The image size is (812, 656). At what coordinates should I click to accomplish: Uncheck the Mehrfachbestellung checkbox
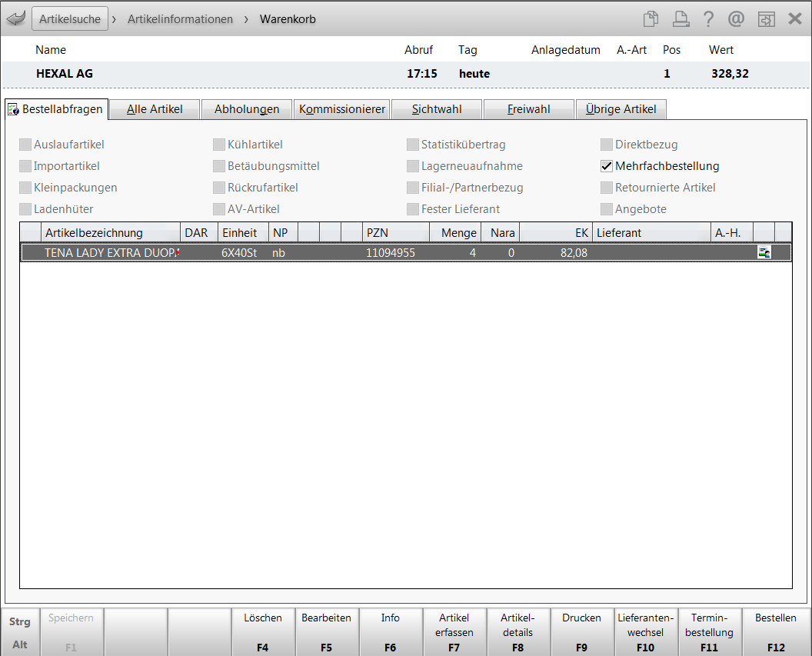pyautogui.click(x=607, y=166)
